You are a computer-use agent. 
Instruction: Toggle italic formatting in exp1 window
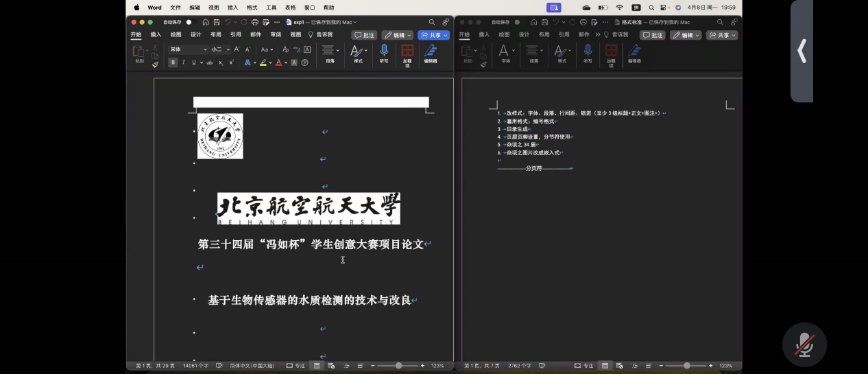click(183, 62)
